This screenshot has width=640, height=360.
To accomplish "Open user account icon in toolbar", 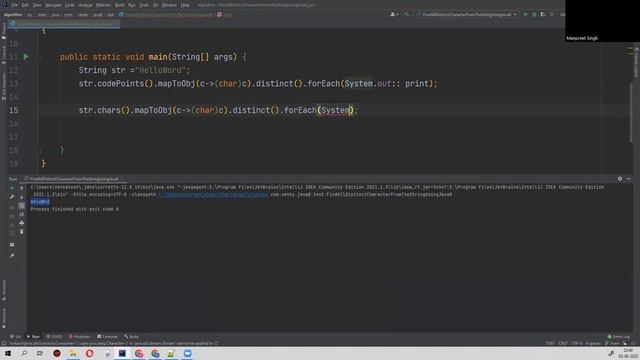I will 393,14.
